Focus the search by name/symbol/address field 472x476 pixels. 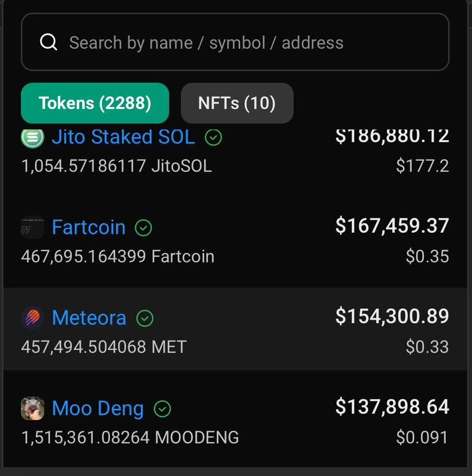(250, 43)
